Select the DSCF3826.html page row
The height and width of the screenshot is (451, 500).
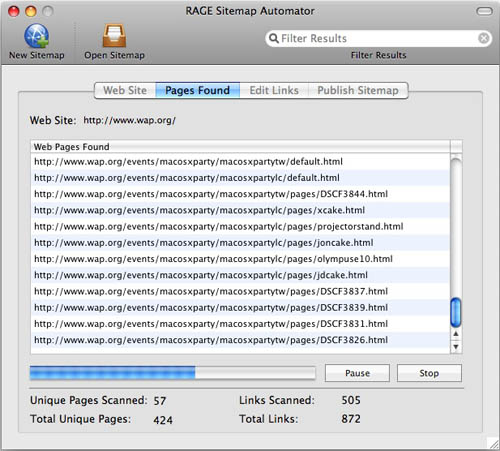(x=240, y=340)
